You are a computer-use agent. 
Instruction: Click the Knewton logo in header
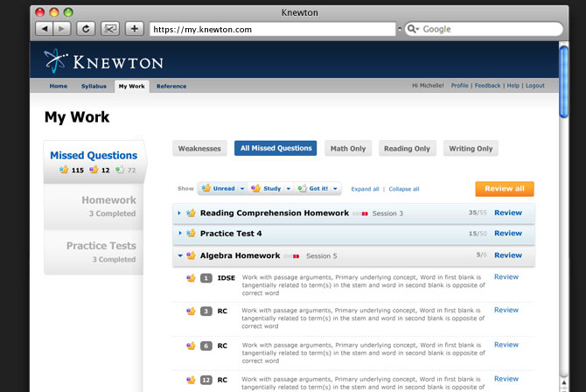pyautogui.click(x=103, y=61)
